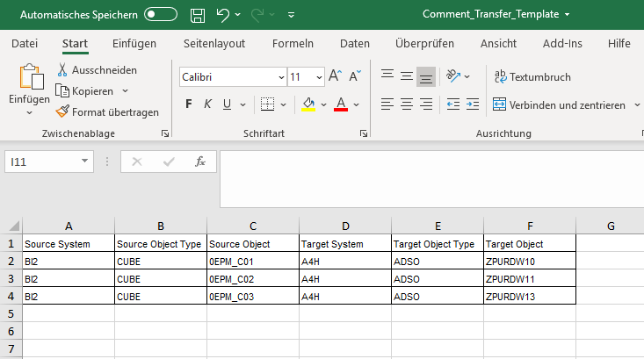Viewport: 644px width, 359px height.
Task: Open the Calibri font name dropdown
Action: (279, 77)
